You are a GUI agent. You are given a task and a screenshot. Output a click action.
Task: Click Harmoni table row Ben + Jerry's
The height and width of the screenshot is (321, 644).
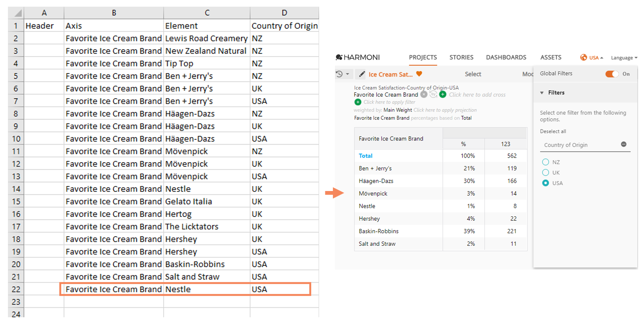(x=441, y=168)
